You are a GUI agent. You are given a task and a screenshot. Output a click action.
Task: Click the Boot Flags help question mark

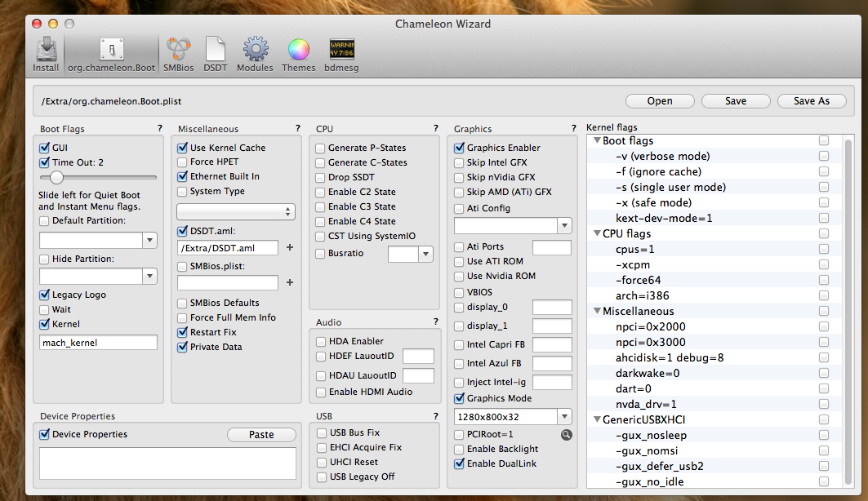click(x=160, y=129)
